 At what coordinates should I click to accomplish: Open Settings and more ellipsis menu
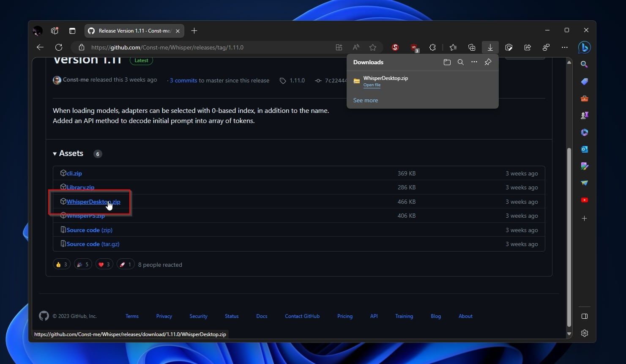coord(565,47)
